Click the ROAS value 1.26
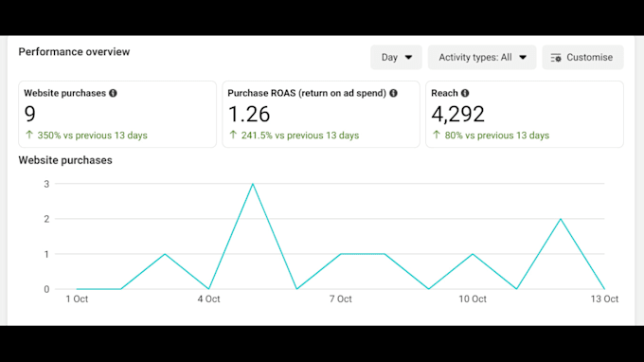The width and height of the screenshot is (644, 362). click(x=249, y=115)
